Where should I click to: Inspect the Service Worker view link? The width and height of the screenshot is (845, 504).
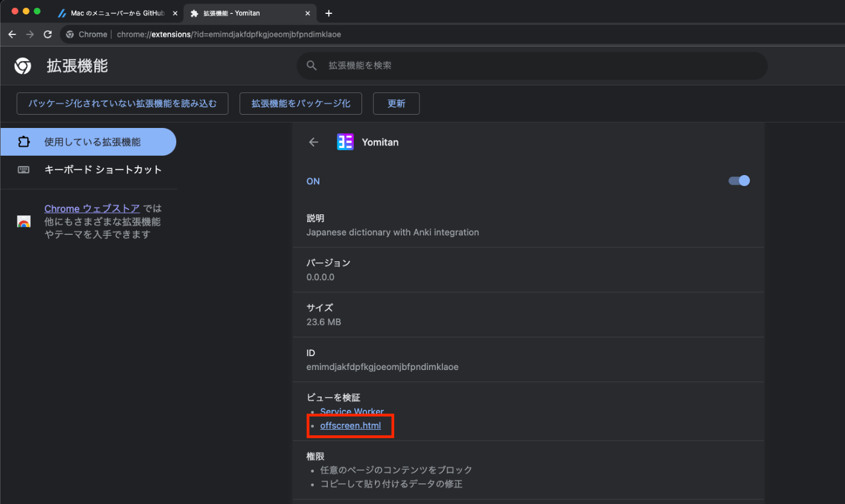[352, 412]
